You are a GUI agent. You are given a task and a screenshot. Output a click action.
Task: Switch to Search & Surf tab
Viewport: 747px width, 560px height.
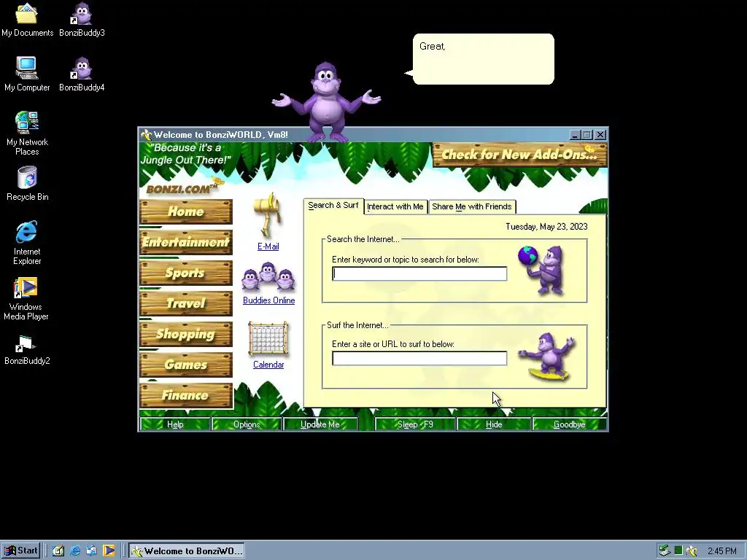333,206
